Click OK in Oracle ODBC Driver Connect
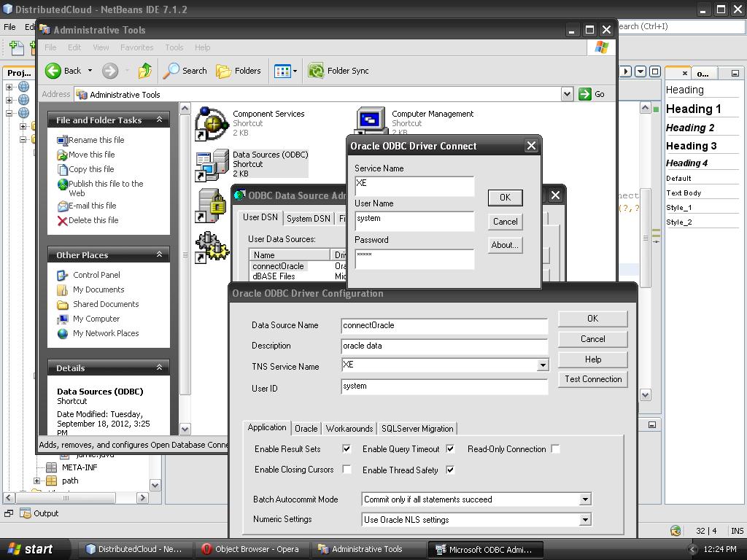 tap(505, 198)
